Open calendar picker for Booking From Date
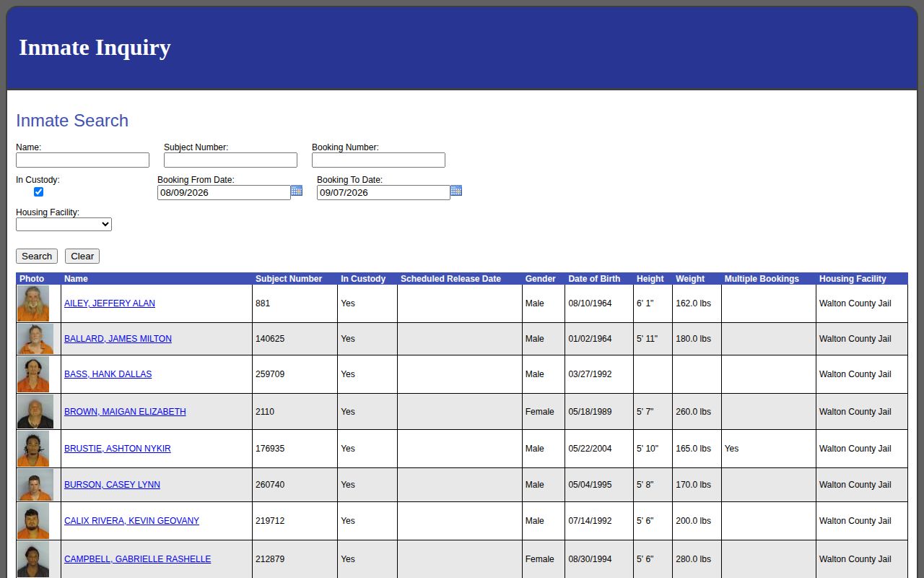Image resolution: width=924 pixels, height=578 pixels. 297,191
